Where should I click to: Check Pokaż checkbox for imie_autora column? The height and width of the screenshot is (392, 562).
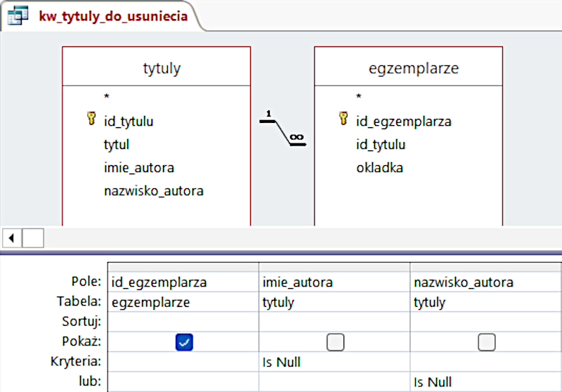click(x=336, y=342)
